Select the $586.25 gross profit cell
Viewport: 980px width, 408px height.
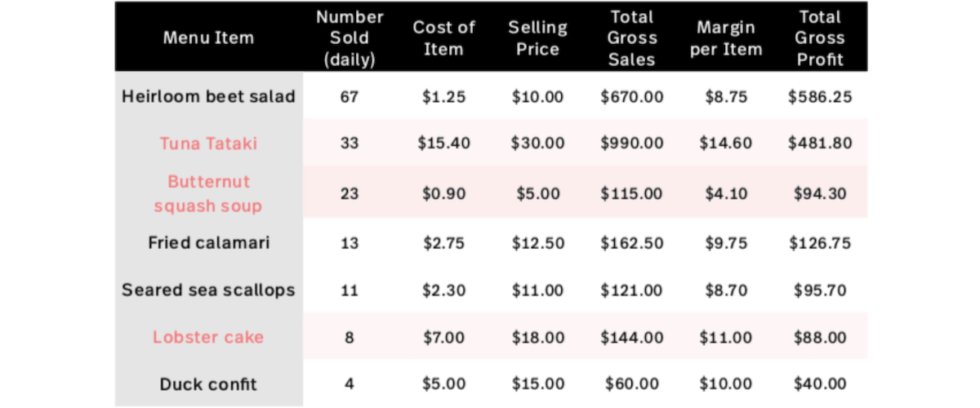820,96
